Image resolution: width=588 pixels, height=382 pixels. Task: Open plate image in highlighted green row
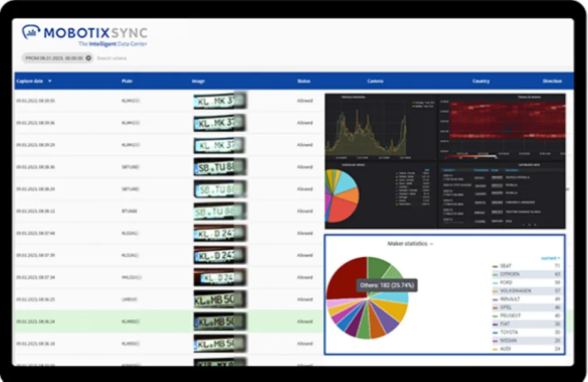click(220, 322)
